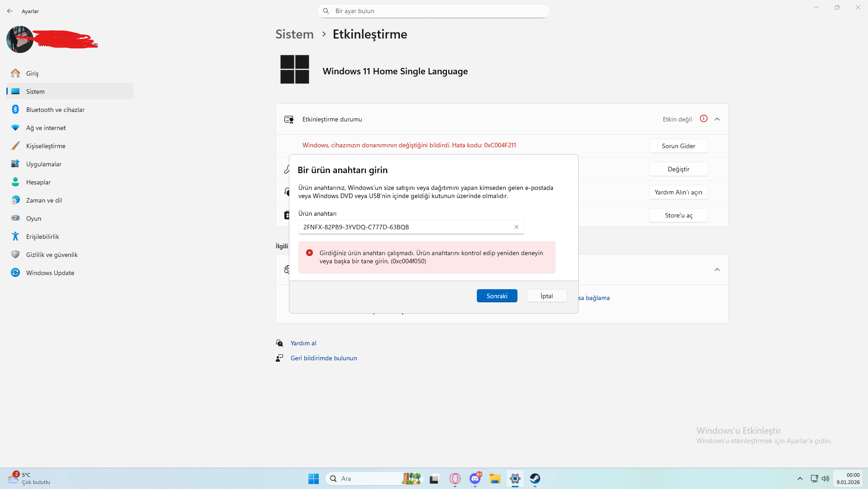This screenshot has height=489, width=868.
Task: Click the volume icon in the system tray
Action: coord(825,479)
